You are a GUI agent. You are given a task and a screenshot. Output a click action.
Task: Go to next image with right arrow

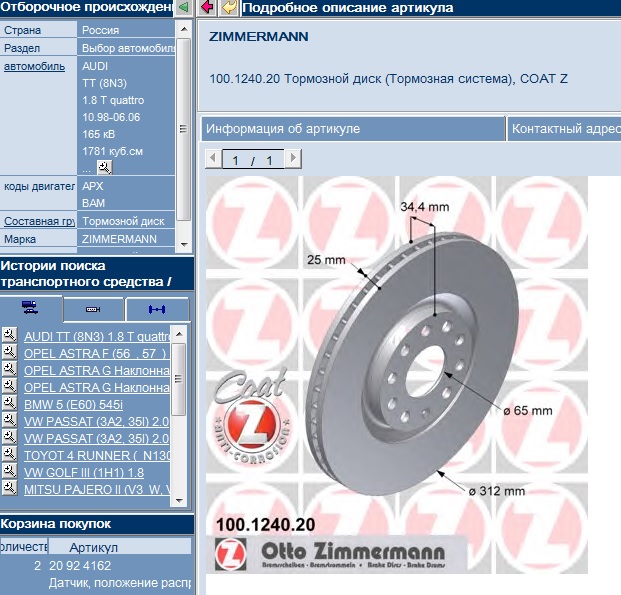(293, 158)
